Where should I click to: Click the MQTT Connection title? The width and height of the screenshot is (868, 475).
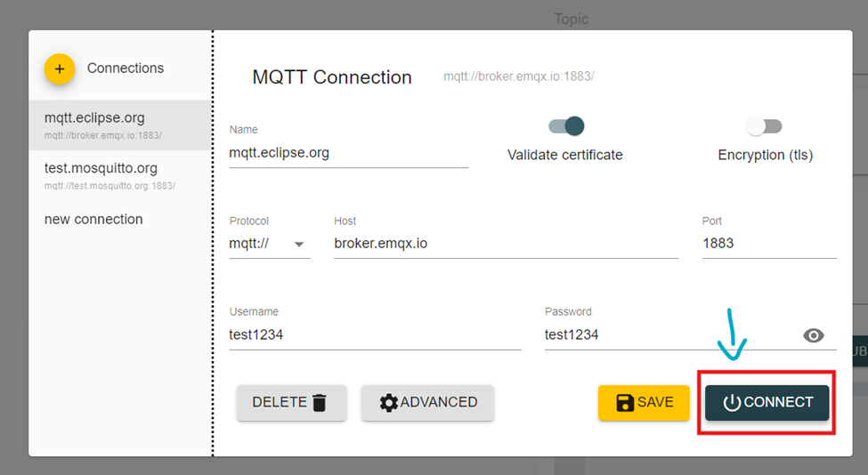pyautogui.click(x=332, y=77)
